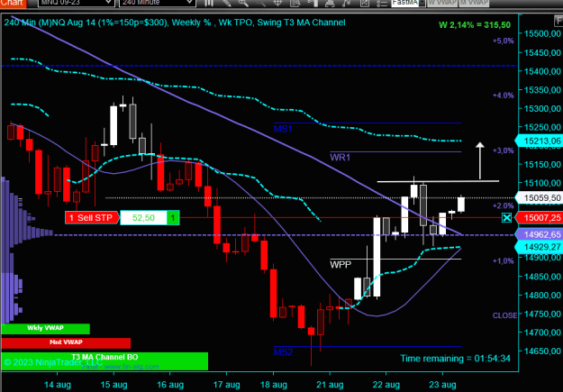The width and height of the screenshot is (563, 392).
Task: Click the cyan 14929,27 price marker
Action: tap(539, 247)
